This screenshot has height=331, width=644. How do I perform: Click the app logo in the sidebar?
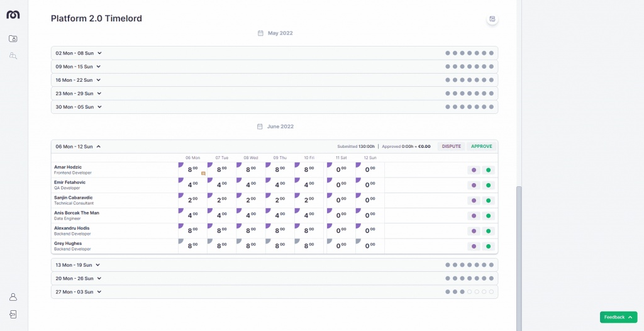[13, 14]
